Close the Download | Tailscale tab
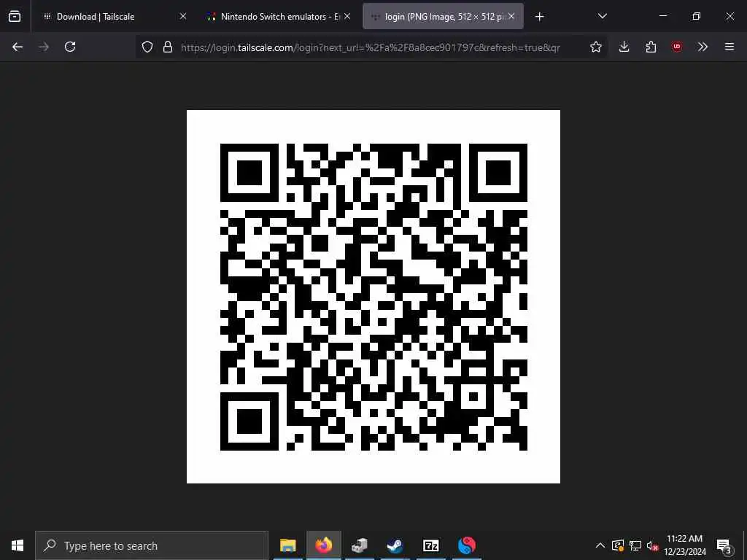The image size is (747, 560). [x=183, y=16]
